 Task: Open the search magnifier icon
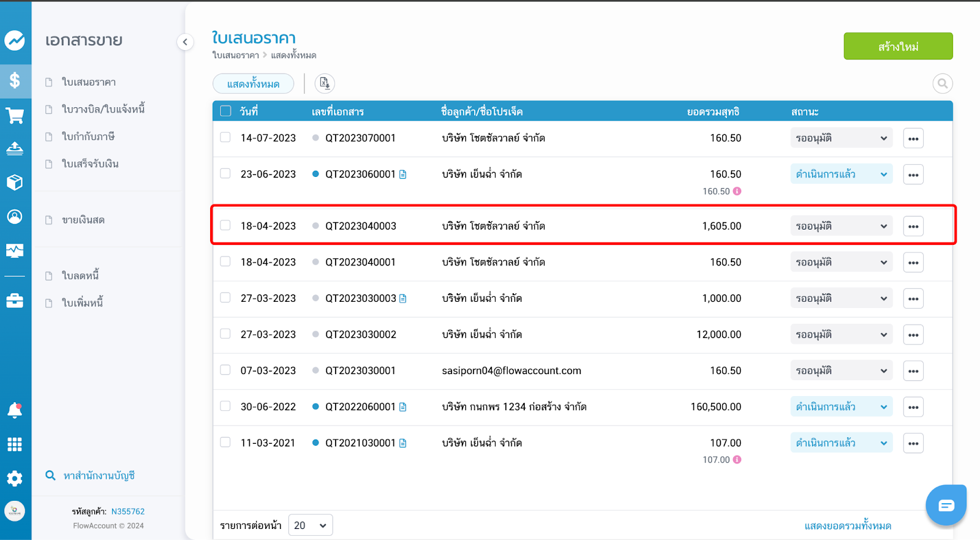942,83
